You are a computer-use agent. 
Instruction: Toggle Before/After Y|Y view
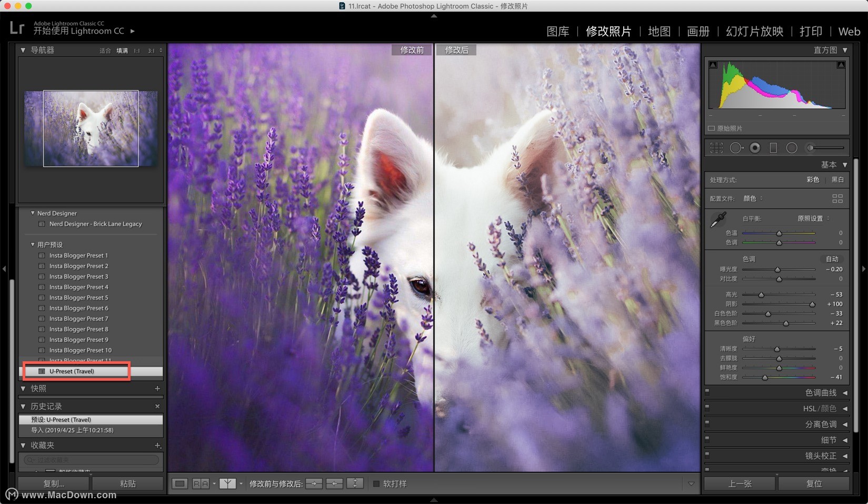(227, 483)
